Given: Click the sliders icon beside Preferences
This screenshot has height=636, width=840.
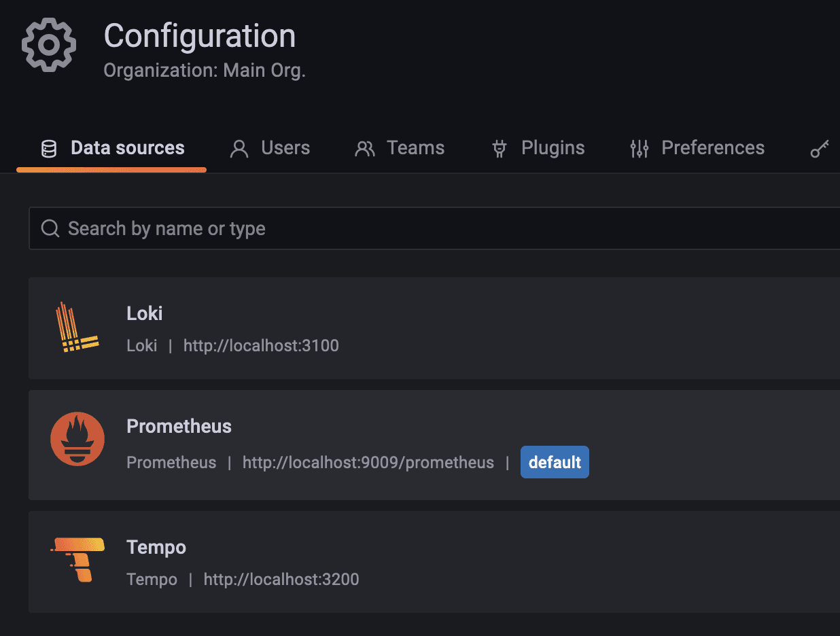Looking at the screenshot, I should coord(640,149).
